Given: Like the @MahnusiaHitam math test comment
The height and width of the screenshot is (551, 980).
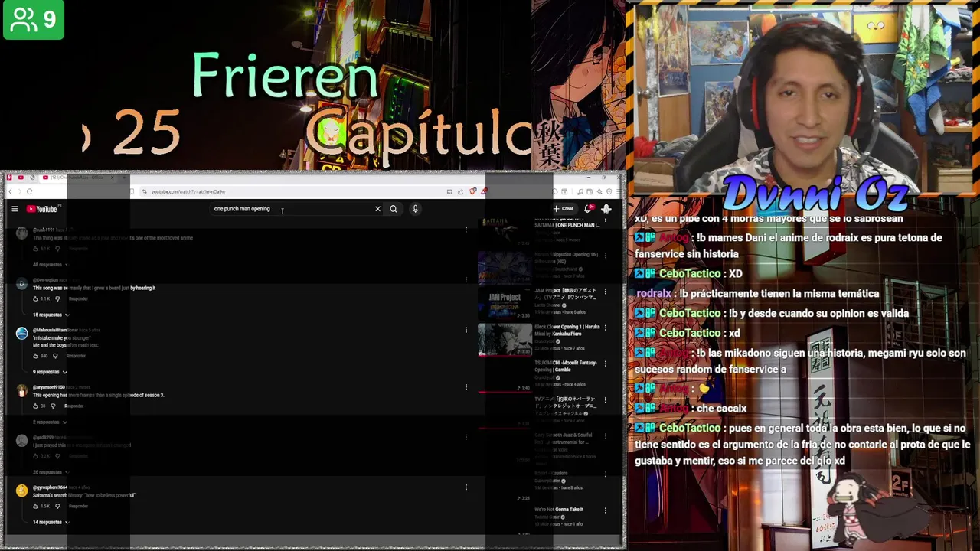Looking at the screenshot, I should click(x=35, y=356).
